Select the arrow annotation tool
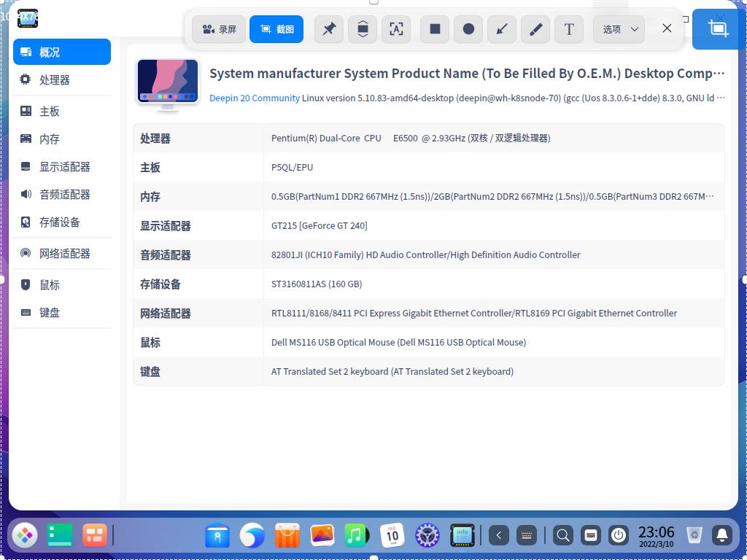 501,29
